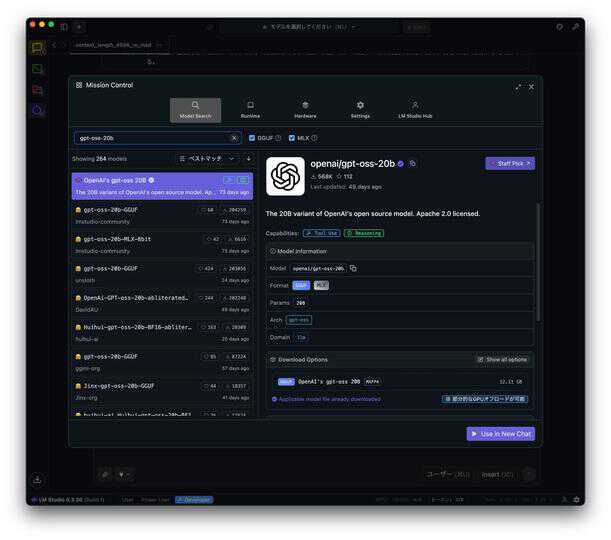Open the Downloads icon in left sidebar

click(37, 480)
